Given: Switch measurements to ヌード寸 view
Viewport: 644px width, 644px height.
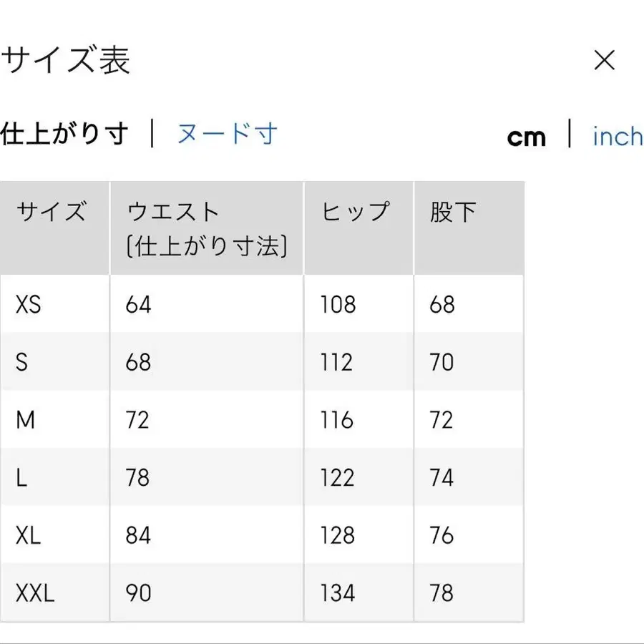Looking at the screenshot, I should (x=225, y=133).
